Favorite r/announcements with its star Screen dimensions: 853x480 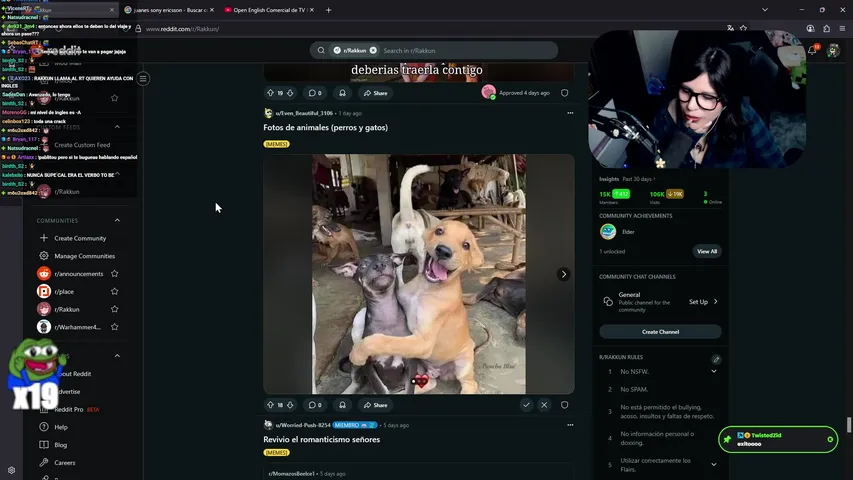click(x=115, y=274)
